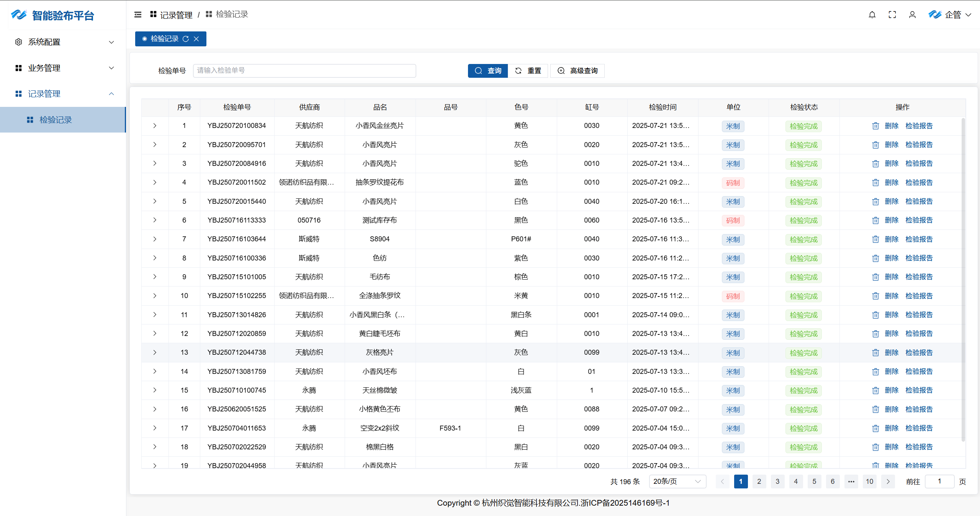Click trash icon for YBJ250716113333 row
This screenshot has height=516, width=980.
pyautogui.click(x=875, y=220)
